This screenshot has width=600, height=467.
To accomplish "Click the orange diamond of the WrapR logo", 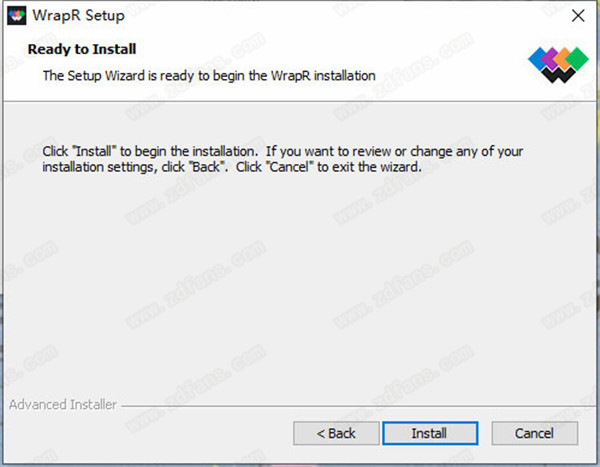I will 564,59.
